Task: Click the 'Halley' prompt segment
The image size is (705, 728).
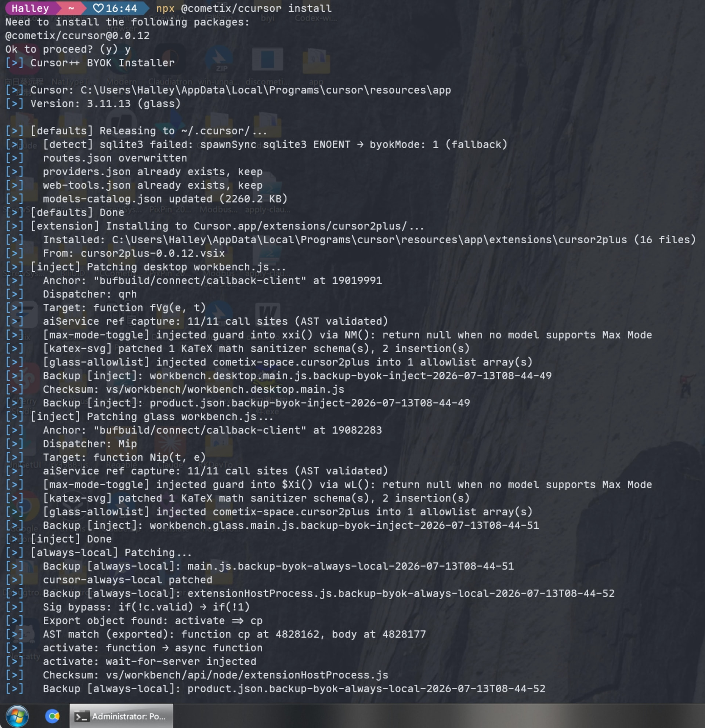Action: pyautogui.click(x=30, y=8)
